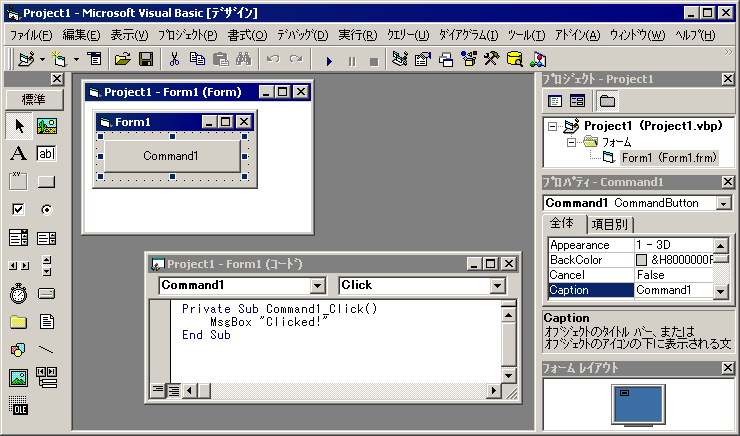This screenshot has height=436, width=740.
Task: Click Menu Editor toolbar icon
Action: coord(94,59)
